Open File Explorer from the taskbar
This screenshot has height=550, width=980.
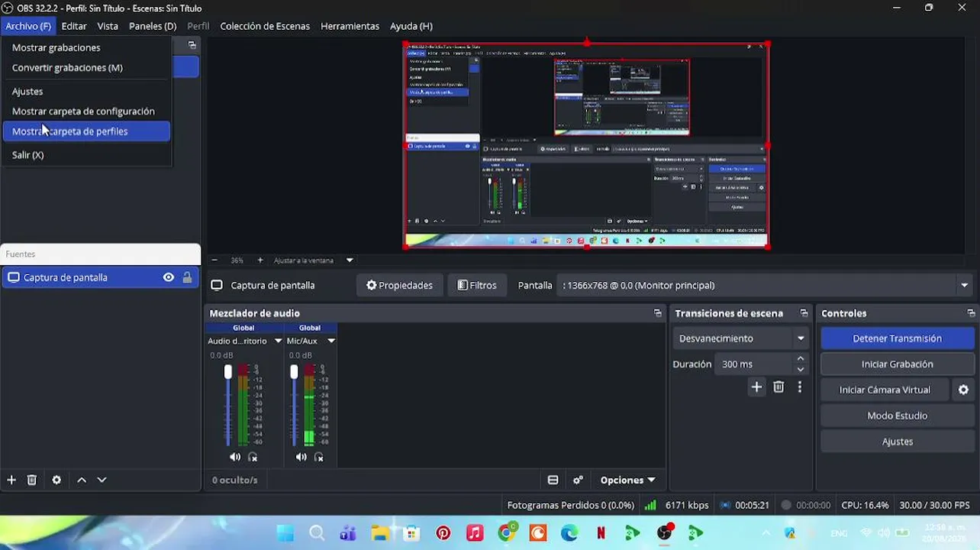point(380,533)
